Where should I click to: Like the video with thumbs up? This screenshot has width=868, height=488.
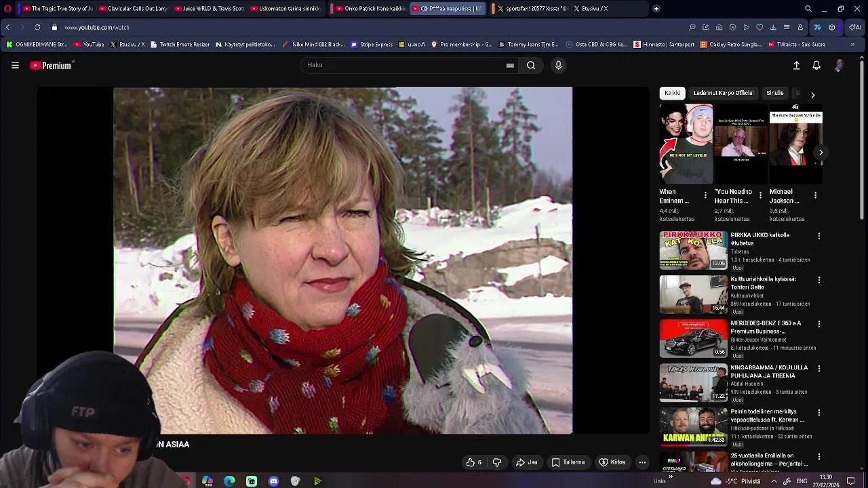[473, 462]
